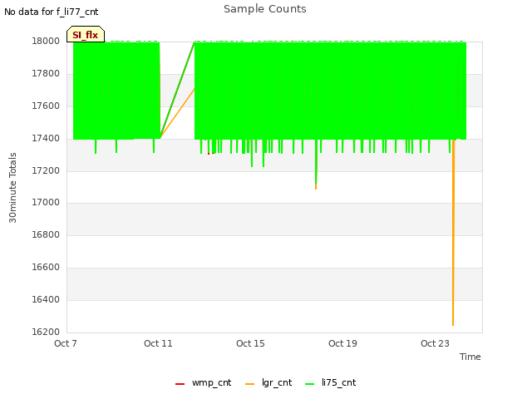Click the orange diagonal line across the data gap
Image resolution: width=532 pixels, height=399 pixels.
pos(178,113)
